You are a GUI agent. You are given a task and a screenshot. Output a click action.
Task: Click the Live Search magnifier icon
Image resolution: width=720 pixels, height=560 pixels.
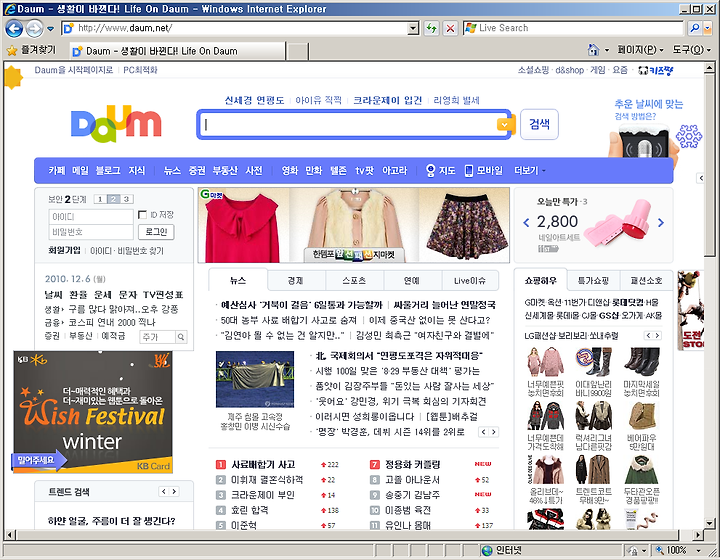(x=695, y=28)
